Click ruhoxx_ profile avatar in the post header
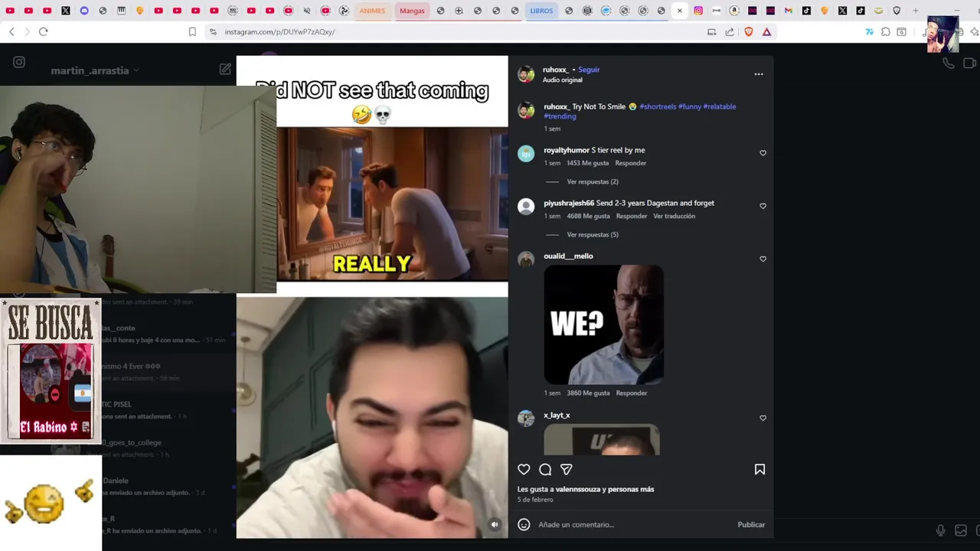This screenshot has width=980, height=551. click(x=526, y=74)
